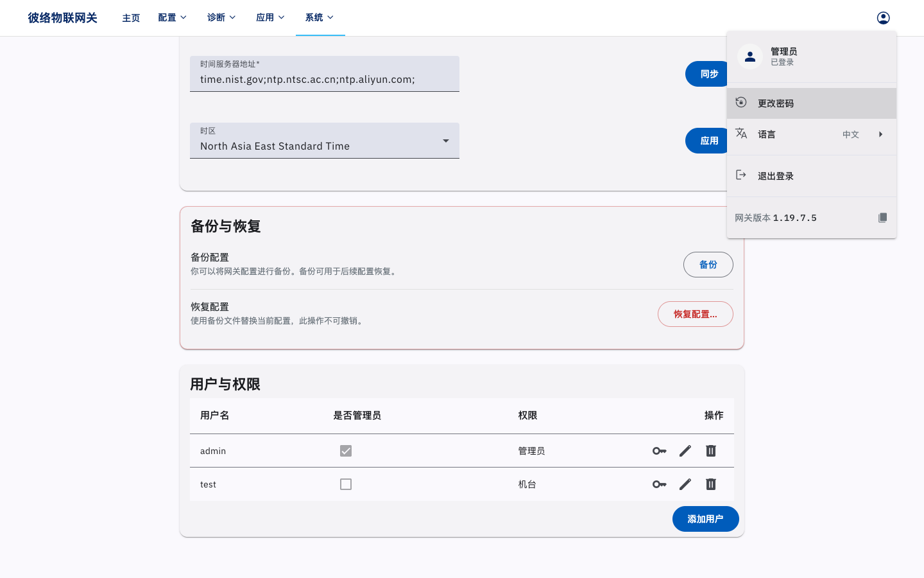Screen dimensions: 924x578
Task: Delete the test user via trash icon
Action: [711, 484]
